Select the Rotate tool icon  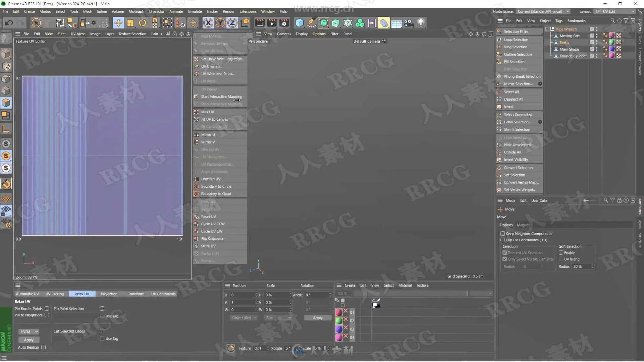(143, 23)
